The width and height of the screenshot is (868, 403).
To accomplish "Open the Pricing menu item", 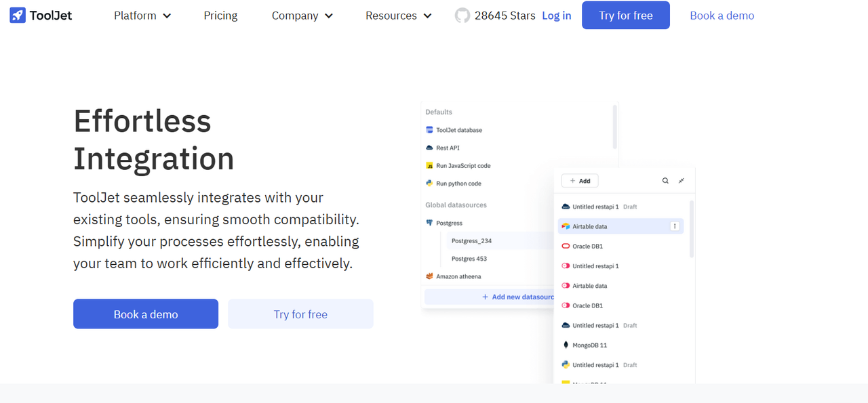I will tap(220, 15).
